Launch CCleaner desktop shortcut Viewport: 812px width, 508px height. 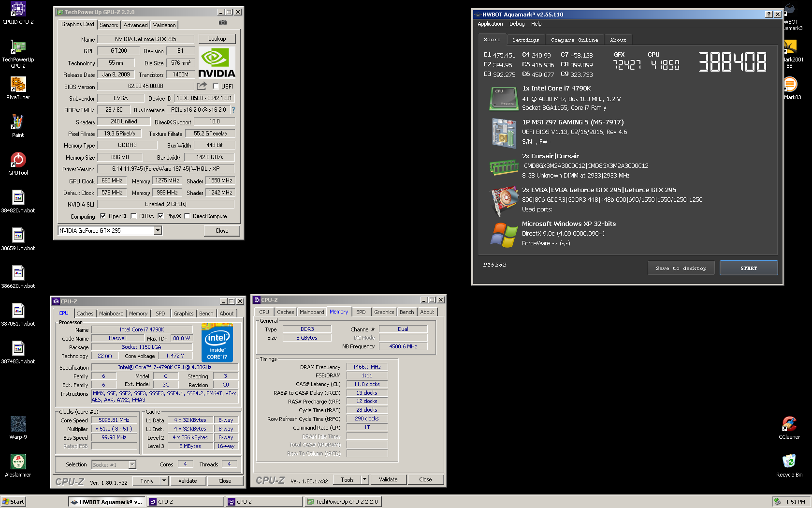click(789, 428)
